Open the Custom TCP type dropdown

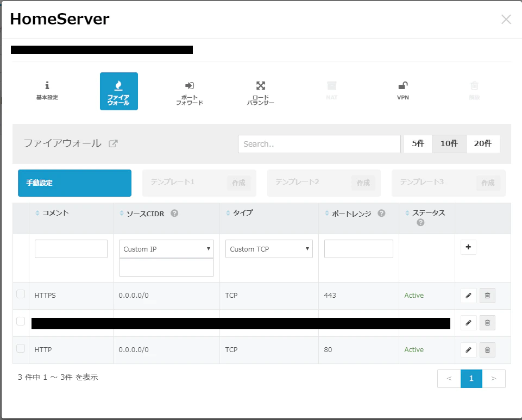tap(269, 249)
